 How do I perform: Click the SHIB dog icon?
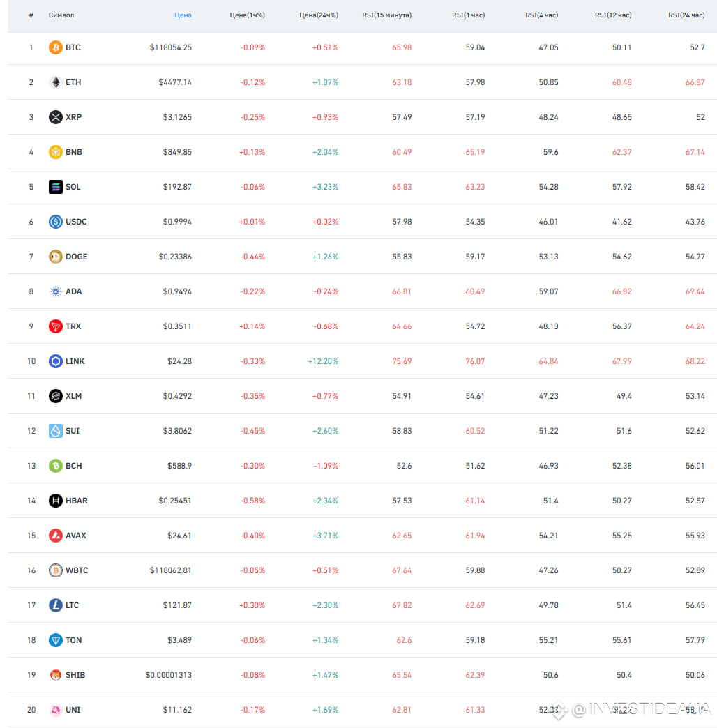(x=55, y=675)
